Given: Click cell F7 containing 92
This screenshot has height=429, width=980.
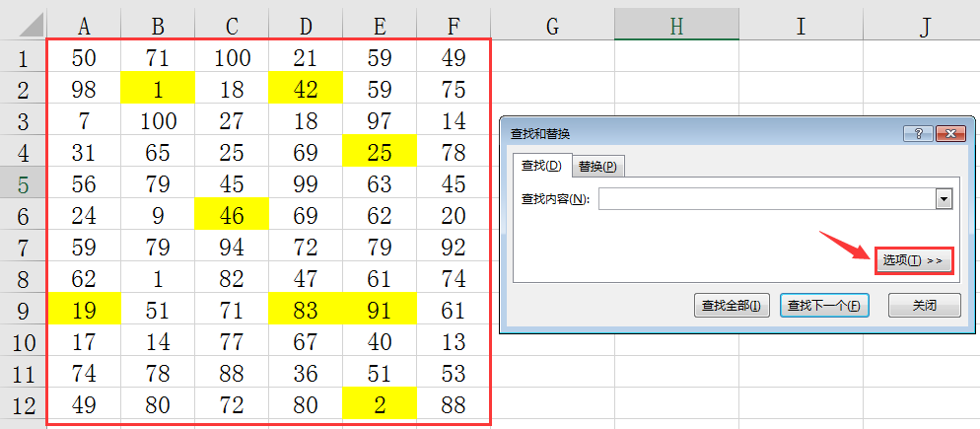Looking at the screenshot, I should (x=454, y=247).
